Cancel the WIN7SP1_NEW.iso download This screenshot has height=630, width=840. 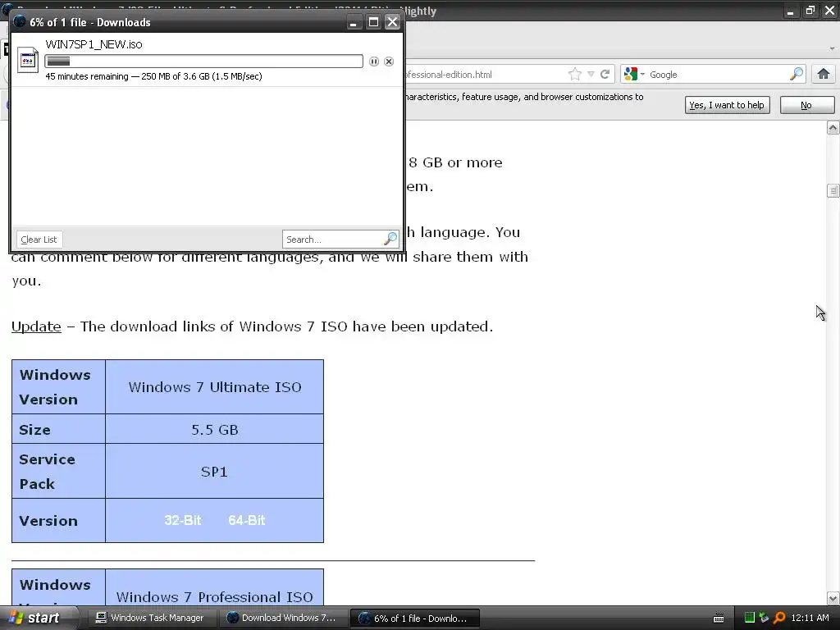pos(389,62)
